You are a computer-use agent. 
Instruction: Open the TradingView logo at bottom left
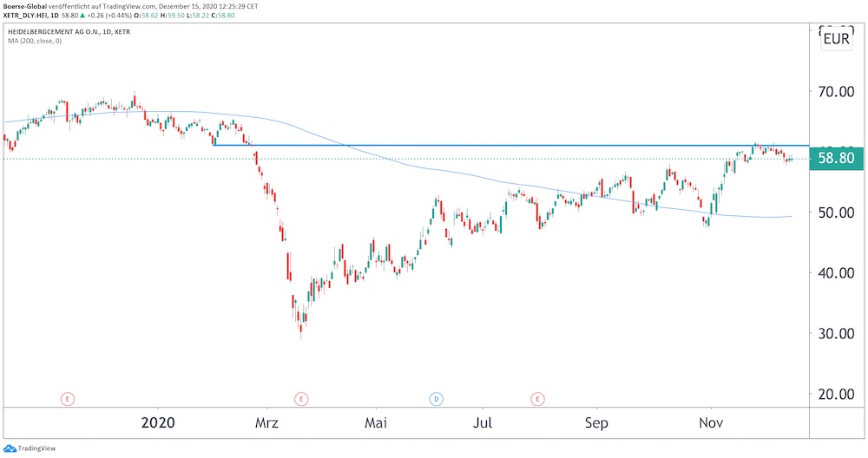(x=30, y=448)
